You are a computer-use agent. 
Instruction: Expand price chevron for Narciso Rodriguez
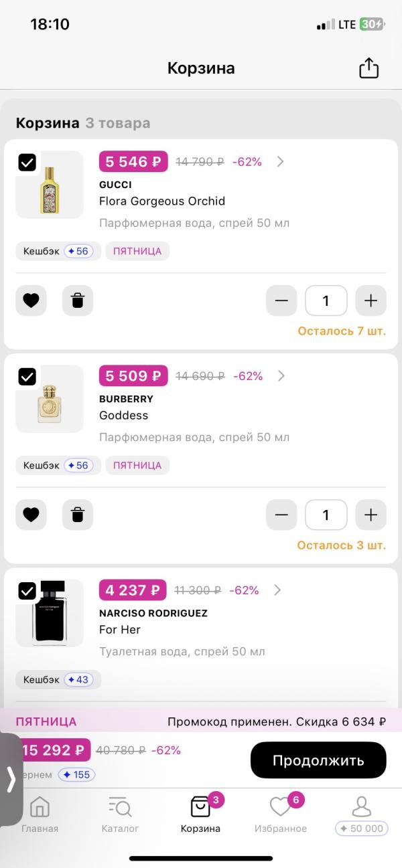277,590
